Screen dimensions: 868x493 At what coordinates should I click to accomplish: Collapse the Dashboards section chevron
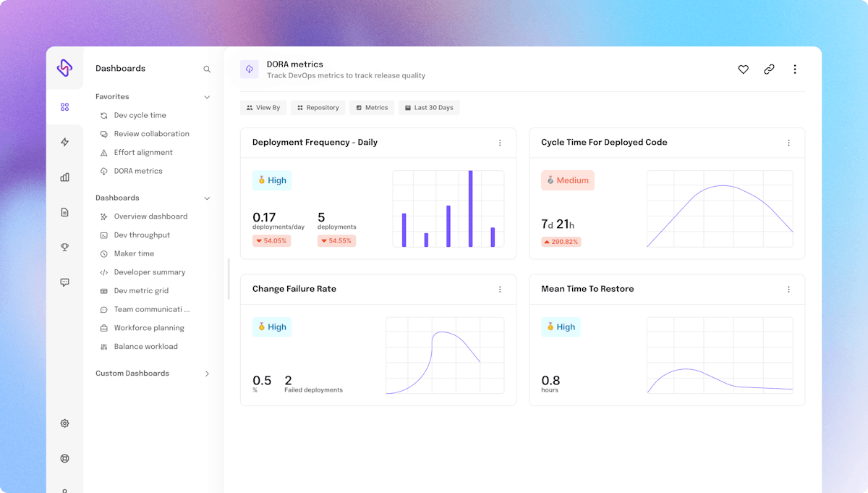tap(207, 197)
